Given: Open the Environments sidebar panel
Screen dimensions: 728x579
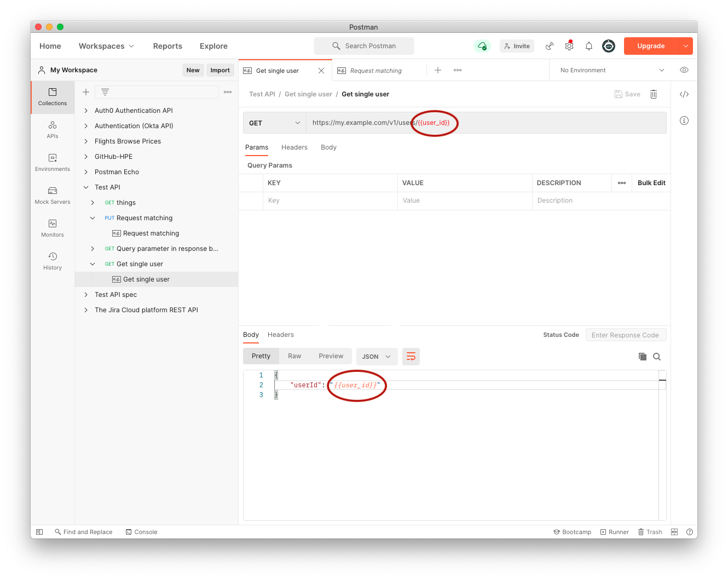Looking at the screenshot, I should (x=53, y=163).
